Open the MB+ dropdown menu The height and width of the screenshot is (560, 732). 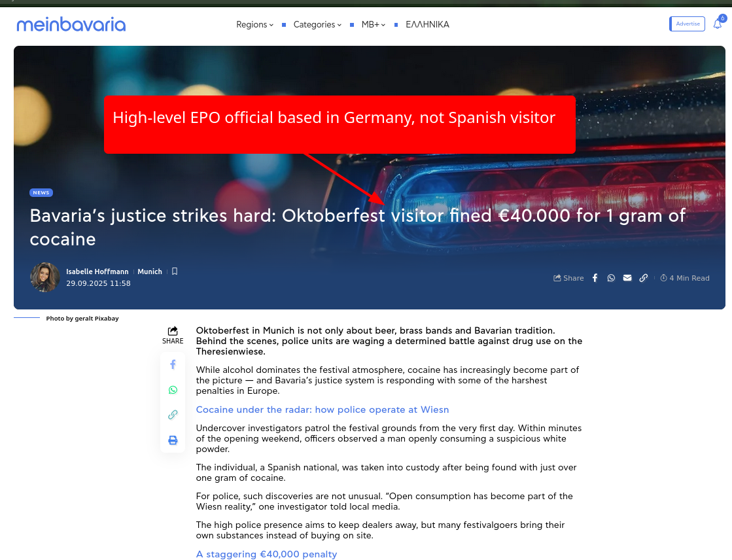pos(373,25)
